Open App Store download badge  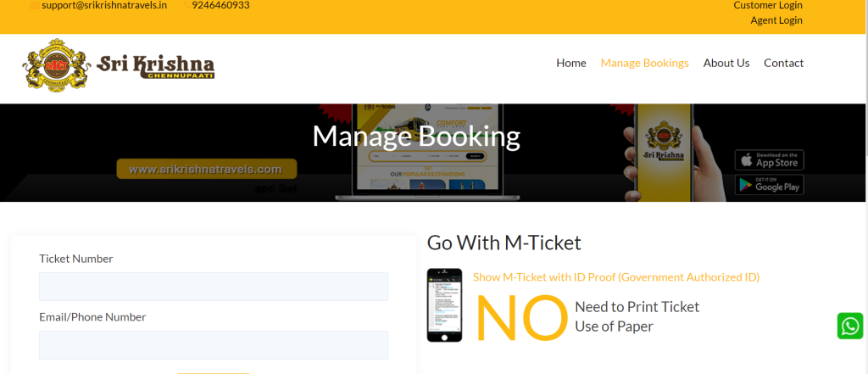[769, 160]
